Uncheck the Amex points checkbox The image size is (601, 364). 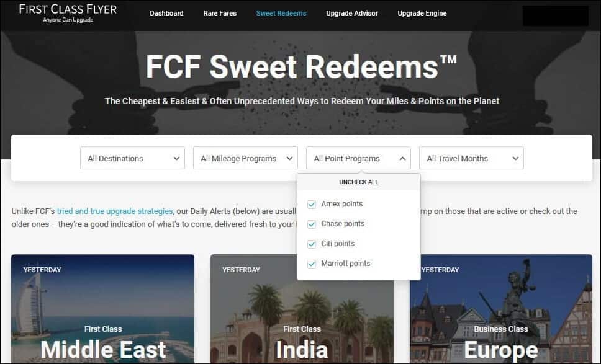(312, 205)
